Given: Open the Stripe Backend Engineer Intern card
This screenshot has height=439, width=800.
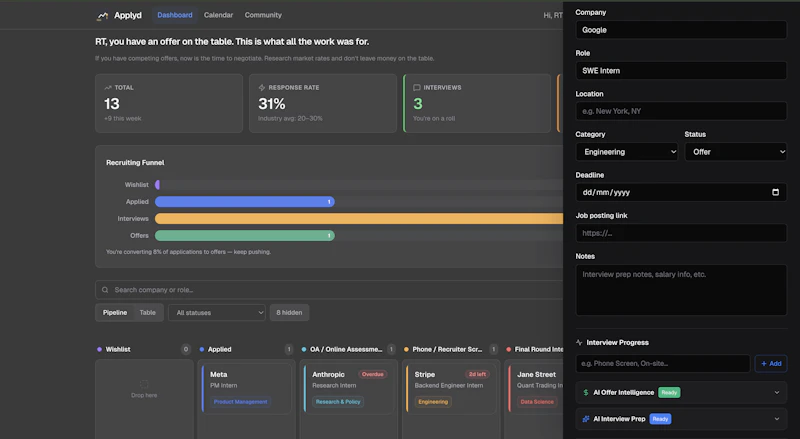Looking at the screenshot, I should pos(451,389).
